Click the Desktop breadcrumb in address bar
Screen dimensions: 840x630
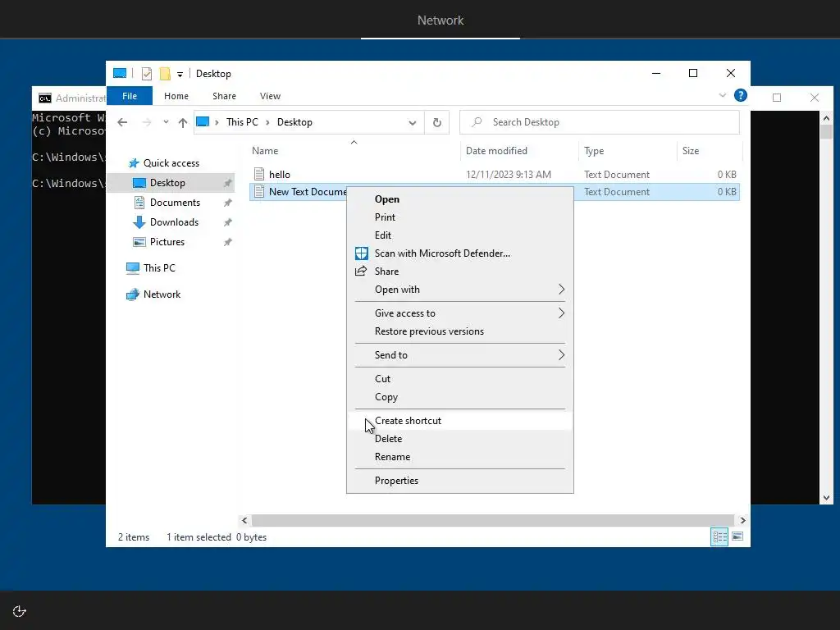[294, 122]
